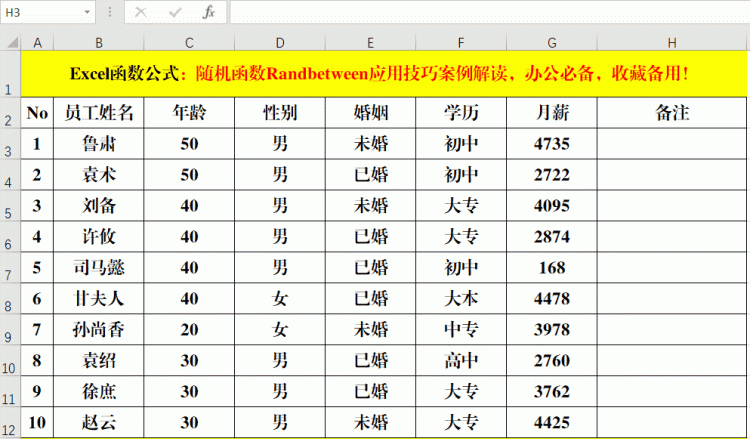The image size is (750, 439).
Task: Click inside the formula bar input
Action: [489, 12]
